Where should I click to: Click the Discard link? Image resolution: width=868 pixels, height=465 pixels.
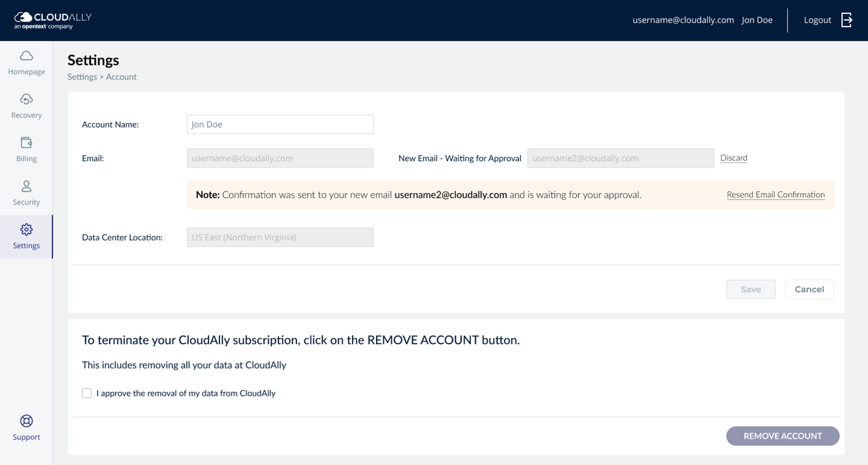(734, 158)
